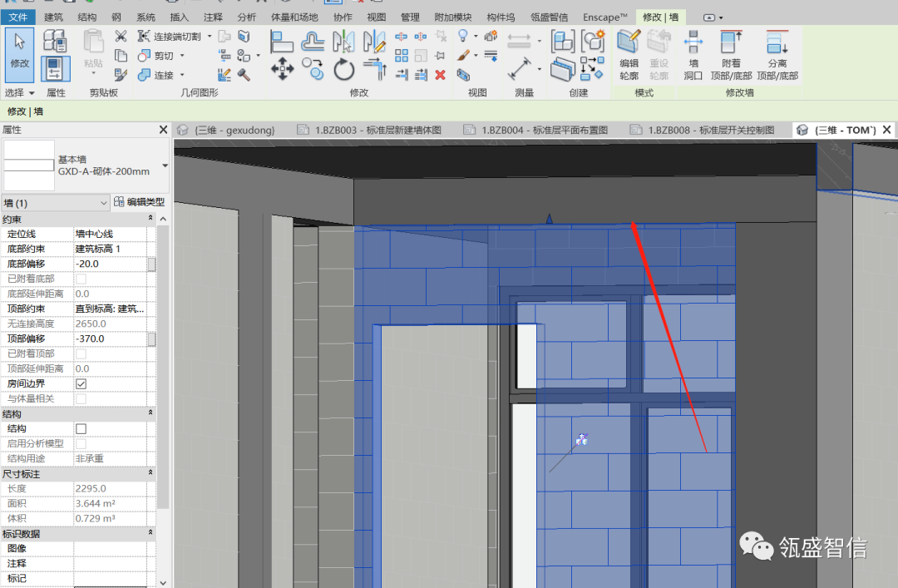Click the red Delete X icon
898x588 pixels.
(441, 75)
